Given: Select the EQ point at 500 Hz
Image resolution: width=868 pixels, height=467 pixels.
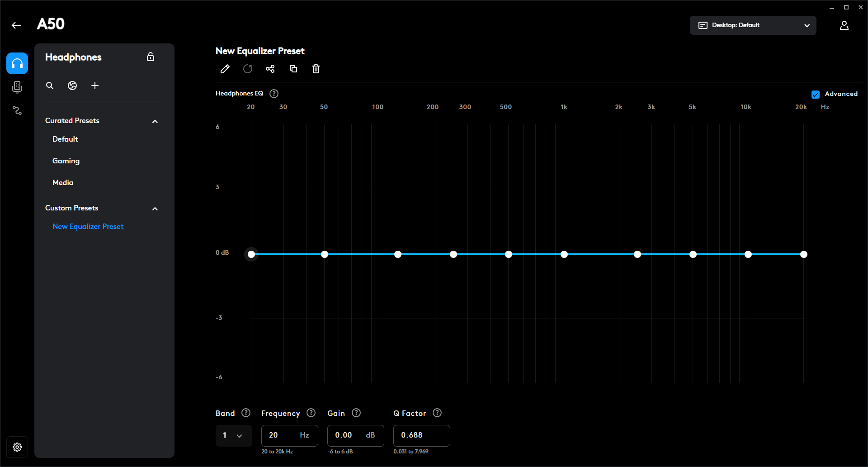Looking at the screenshot, I should [509, 254].
